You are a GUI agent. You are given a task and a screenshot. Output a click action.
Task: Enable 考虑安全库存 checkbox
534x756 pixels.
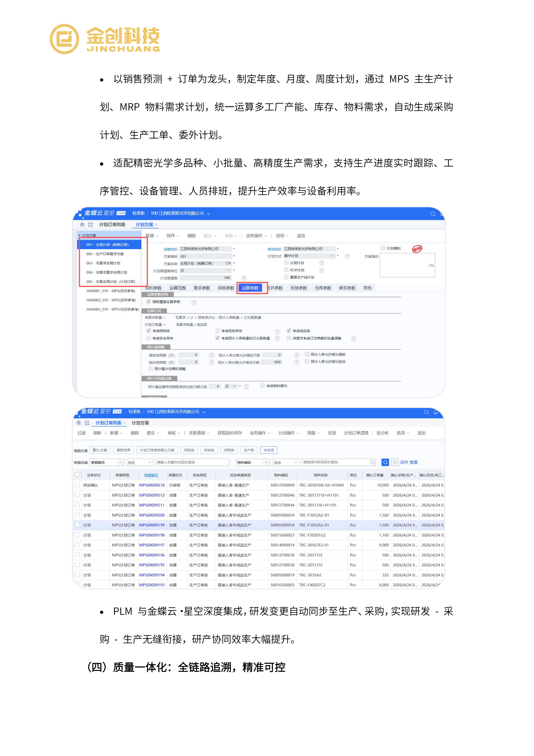coord(149,338)
